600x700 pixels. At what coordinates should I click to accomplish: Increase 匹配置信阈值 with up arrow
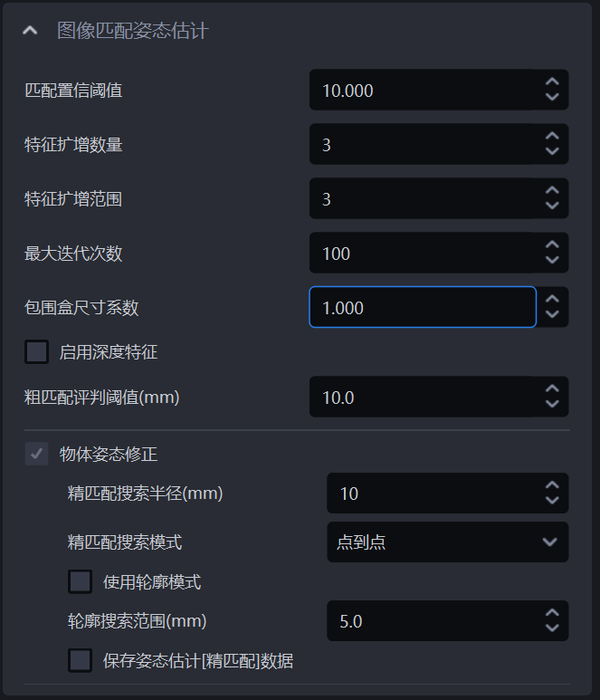(552, 82)
